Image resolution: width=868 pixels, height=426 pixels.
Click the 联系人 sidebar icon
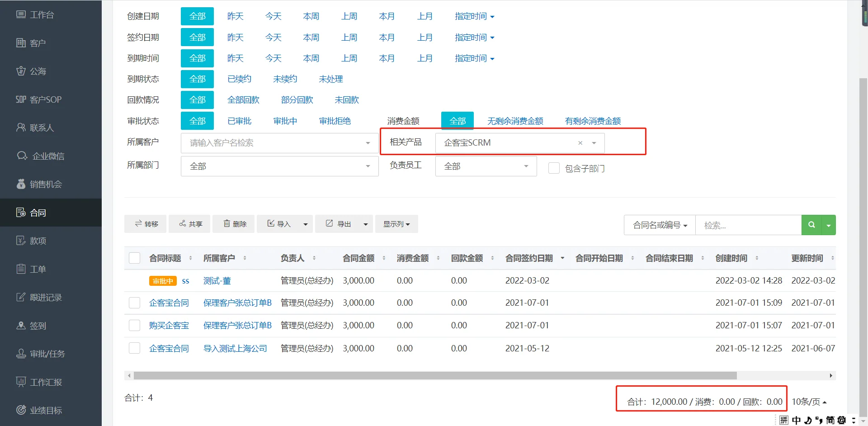[x=21, y=128]
